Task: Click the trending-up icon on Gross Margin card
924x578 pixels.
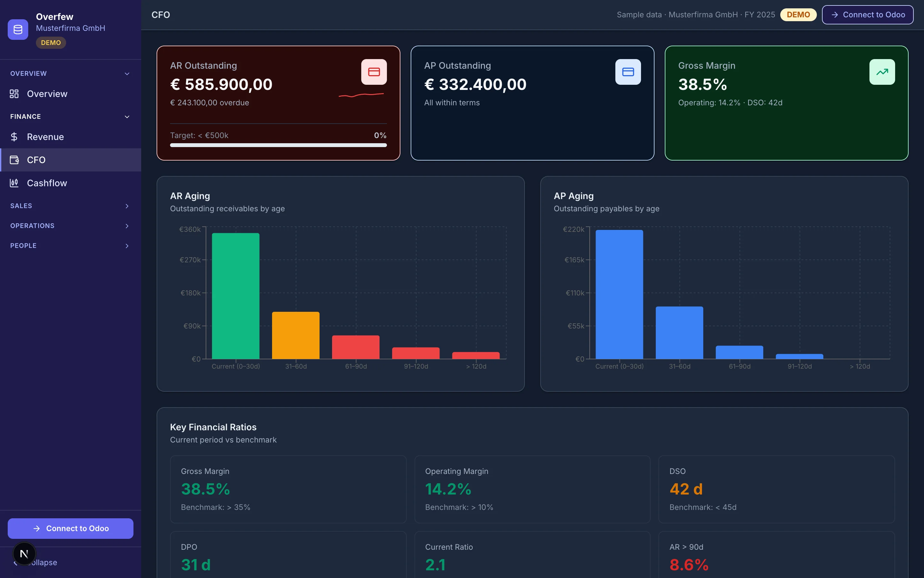Action: (882, 72)
